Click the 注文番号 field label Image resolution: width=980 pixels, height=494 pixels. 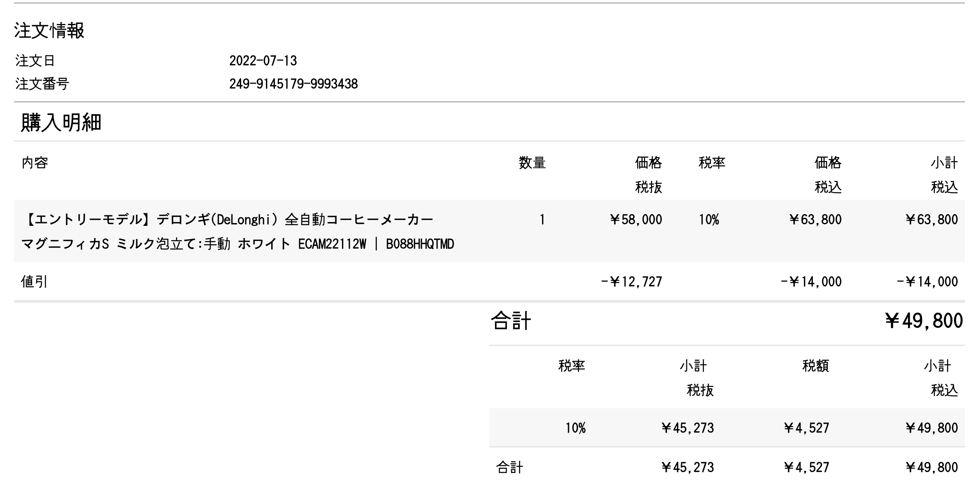coord(42,84)
